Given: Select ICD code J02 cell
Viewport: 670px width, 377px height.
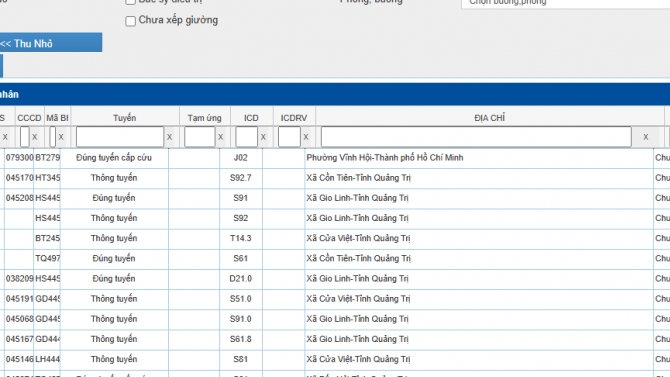Looking at the screenshot, I should tap(241, 158).
